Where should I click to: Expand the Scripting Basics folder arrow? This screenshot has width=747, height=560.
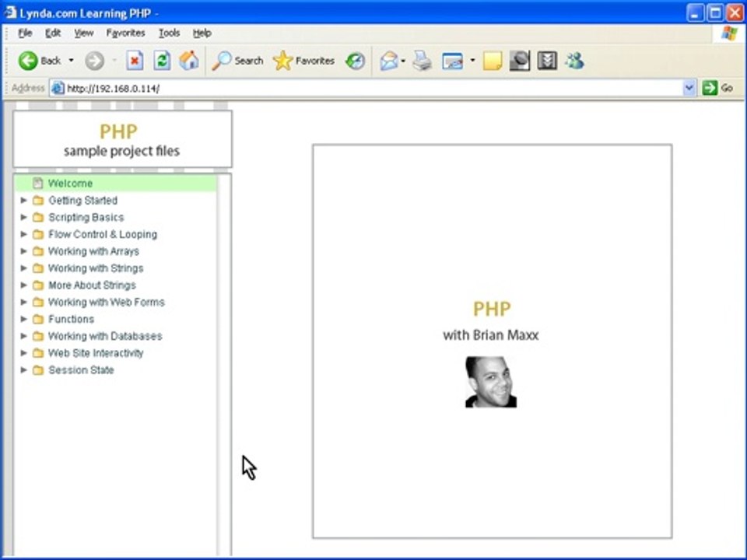[x=23, y=217]
